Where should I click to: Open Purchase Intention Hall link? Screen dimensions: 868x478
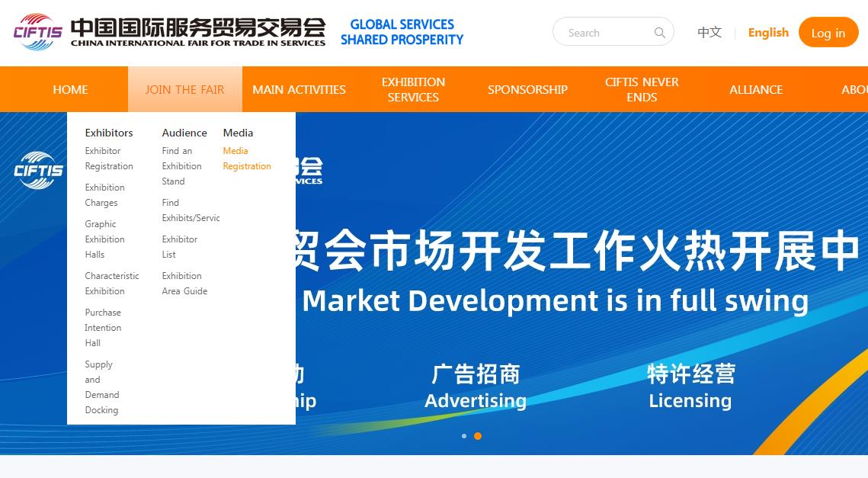[103, 328]
